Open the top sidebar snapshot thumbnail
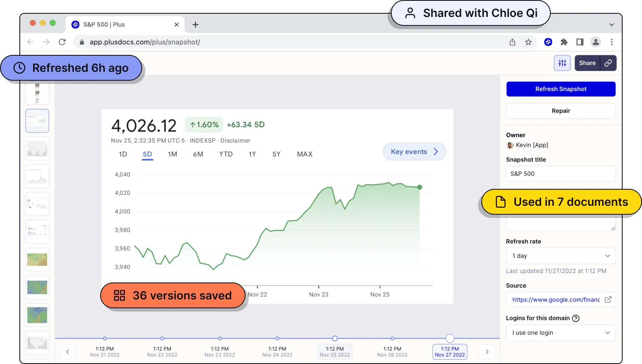This screenshot has height=364, width=642. pos(37,93)
